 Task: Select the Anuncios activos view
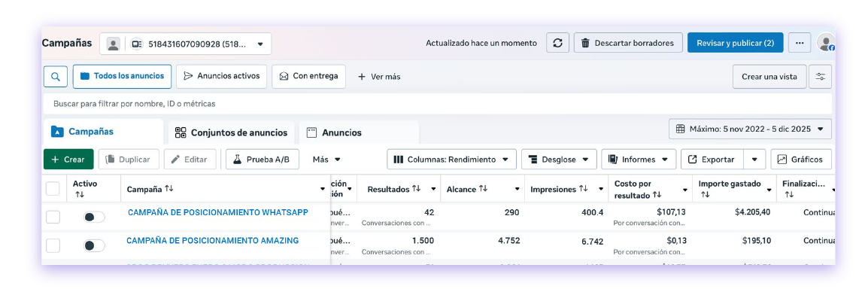(221, 76)
